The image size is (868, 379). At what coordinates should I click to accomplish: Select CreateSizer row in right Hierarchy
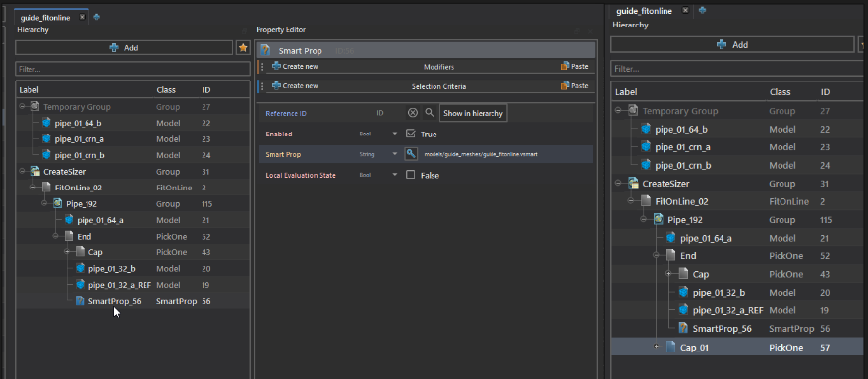click(x=738, y=184)
